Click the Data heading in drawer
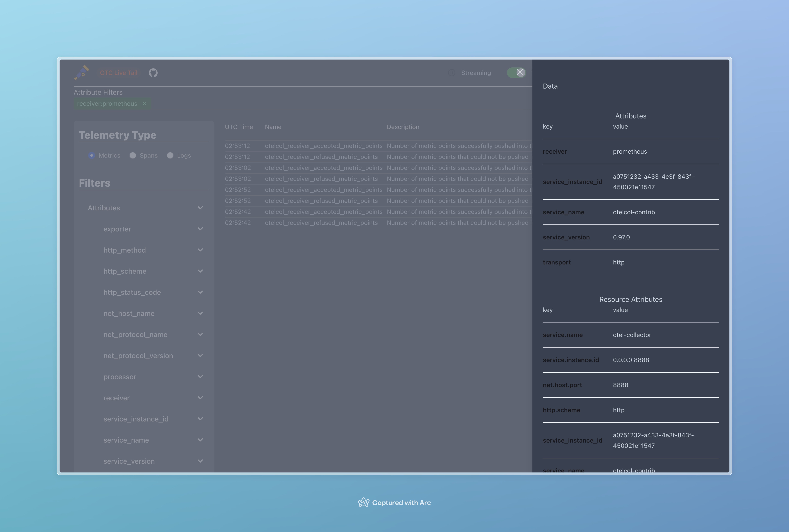 tap(550, 86)
